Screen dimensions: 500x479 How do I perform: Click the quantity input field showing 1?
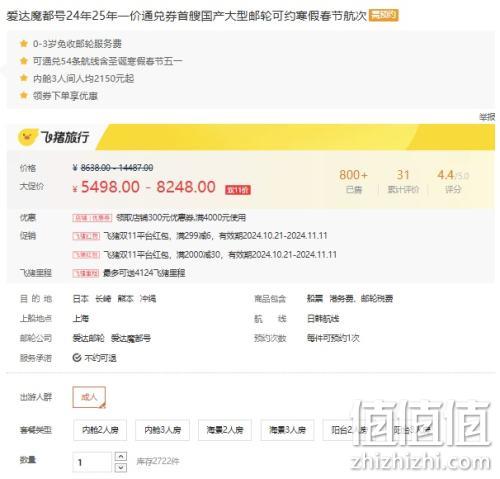(x=92, y=462)
